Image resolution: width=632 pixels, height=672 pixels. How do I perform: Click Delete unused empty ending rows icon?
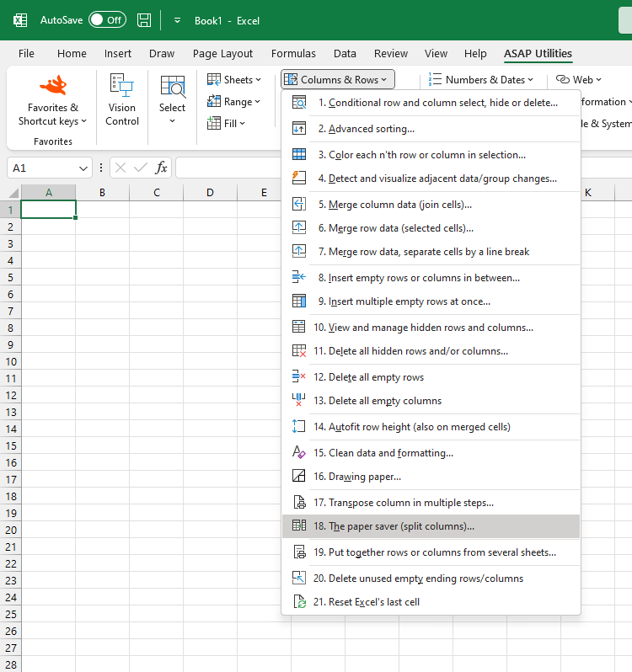pyautogui.click(x=299, y=579)
